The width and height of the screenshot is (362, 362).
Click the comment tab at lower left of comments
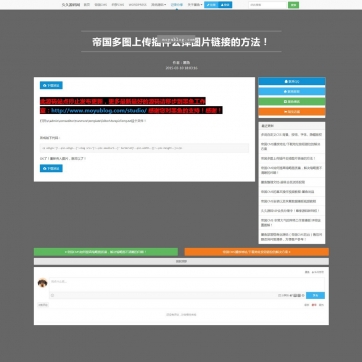tap(43, 305)
